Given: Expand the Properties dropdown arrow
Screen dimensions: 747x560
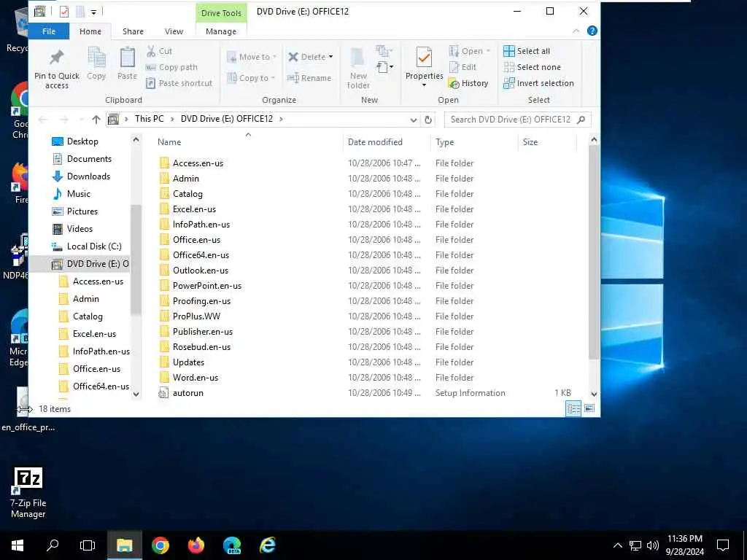Looking at the screenshot, I should click(x=424, y=85).
